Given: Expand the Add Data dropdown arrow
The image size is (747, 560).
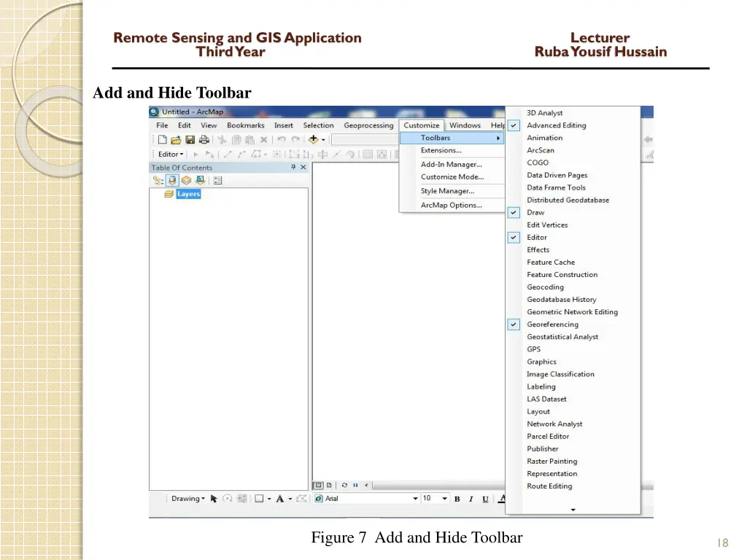Looking at the screenshot, I should coord(323,139).
